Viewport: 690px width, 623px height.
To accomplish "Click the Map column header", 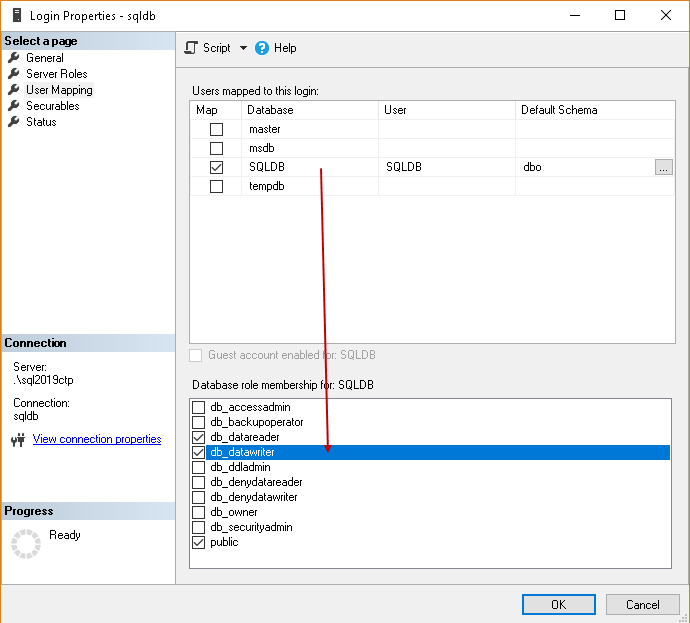I will (x=216, y=110).
